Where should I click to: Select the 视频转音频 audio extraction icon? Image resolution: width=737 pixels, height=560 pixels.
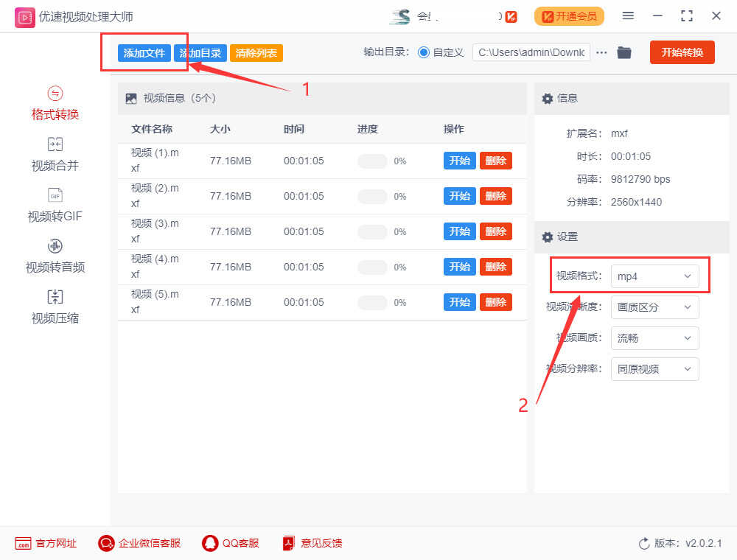point(55,246)
